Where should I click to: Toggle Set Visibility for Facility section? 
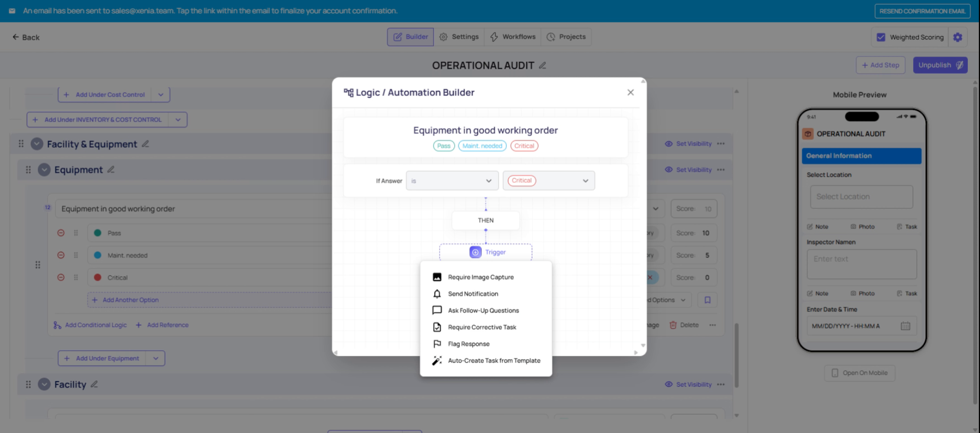pyautogui.click(x=689, y=384)
